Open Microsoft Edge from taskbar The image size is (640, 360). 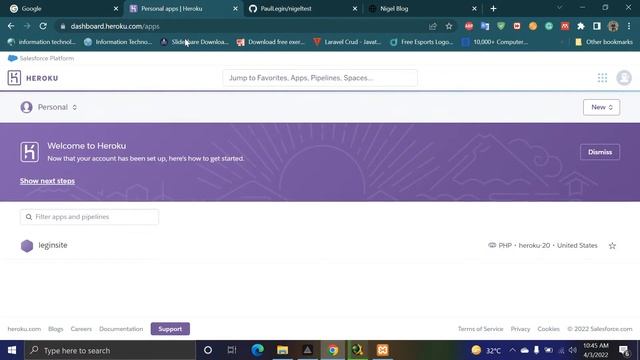pyautogui.click(x=258, y=350)
